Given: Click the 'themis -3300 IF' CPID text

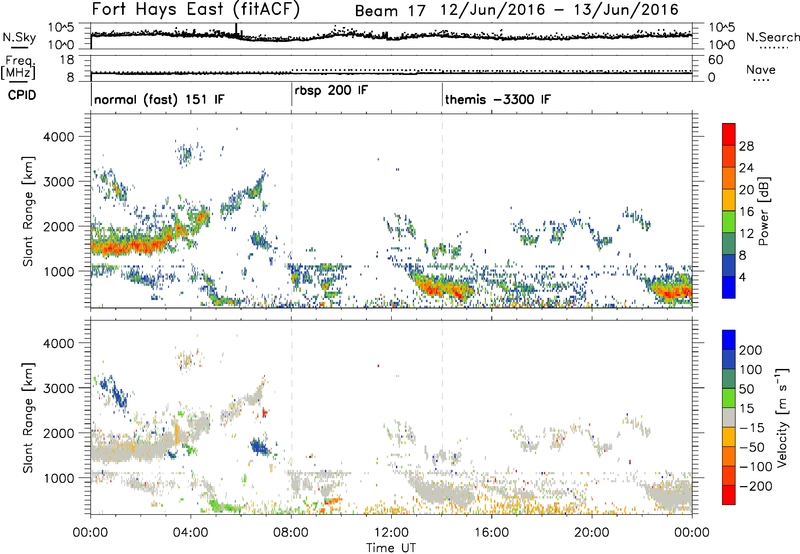Looking at the screenshot, I should pyautogui.click(x=497, y=99).
